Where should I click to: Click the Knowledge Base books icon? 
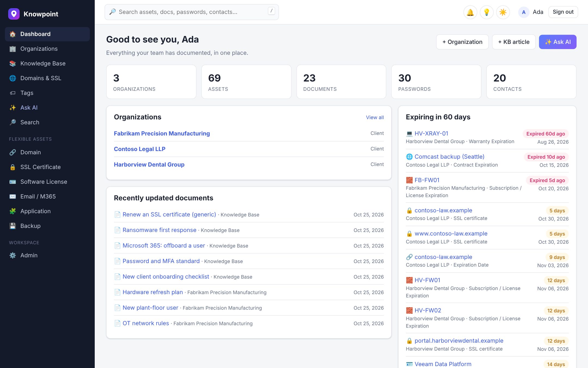coord(13,64)
